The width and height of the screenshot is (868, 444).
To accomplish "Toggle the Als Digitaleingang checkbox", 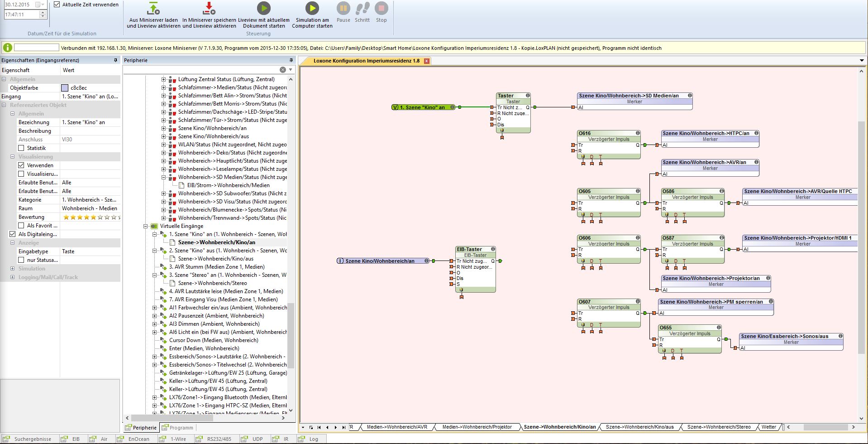I will (x=12, y=234).
